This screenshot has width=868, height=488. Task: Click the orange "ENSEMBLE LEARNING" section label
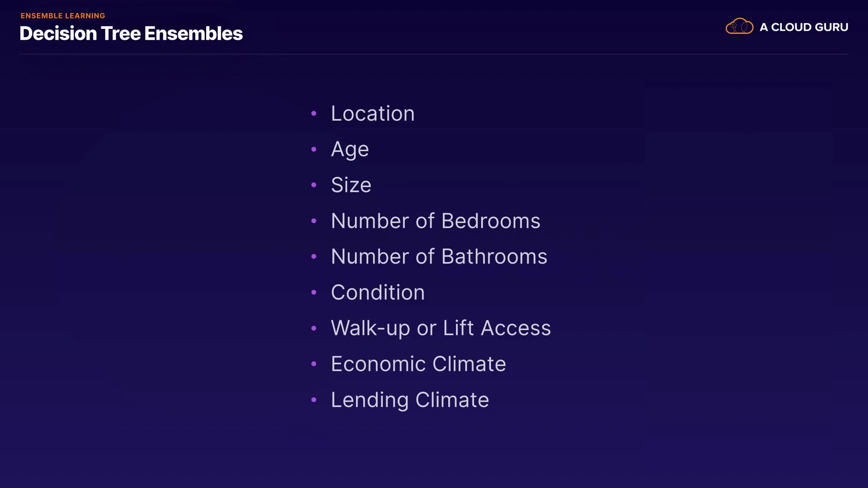click(63, 16)
